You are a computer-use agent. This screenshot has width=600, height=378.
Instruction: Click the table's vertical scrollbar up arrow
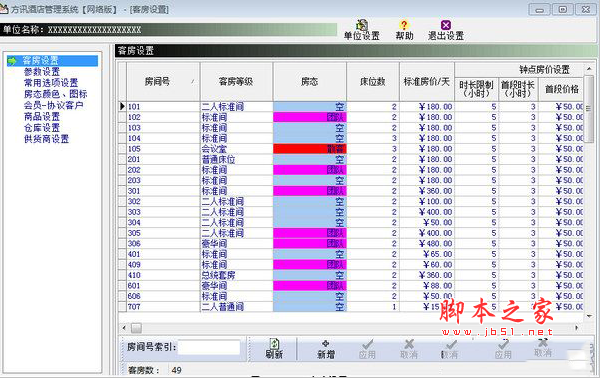coord(589,68)
